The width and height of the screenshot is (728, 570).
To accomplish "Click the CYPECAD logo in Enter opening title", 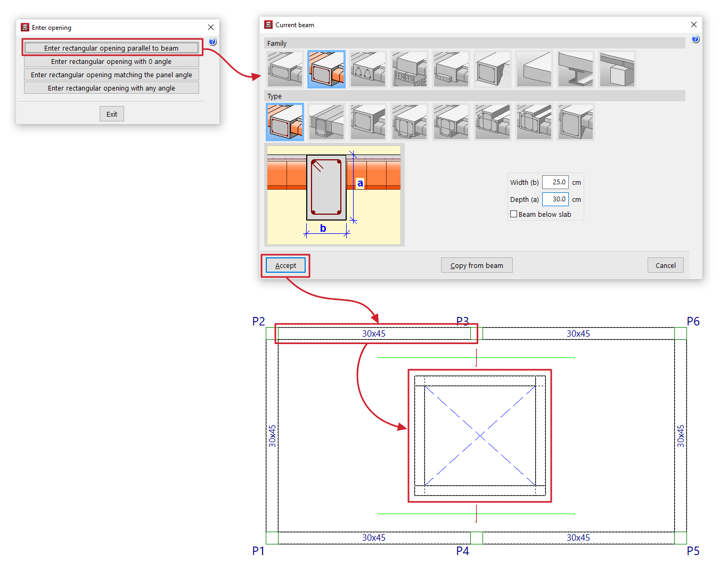I will click(24, 27).
